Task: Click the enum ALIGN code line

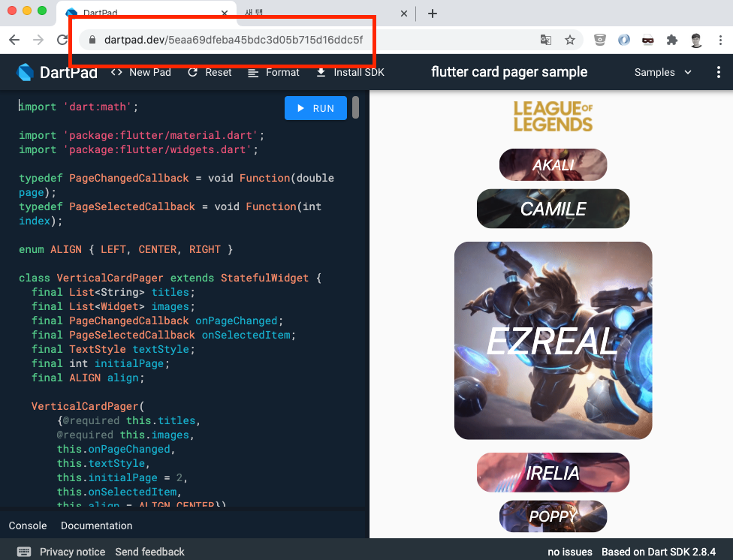Action: 125,249
